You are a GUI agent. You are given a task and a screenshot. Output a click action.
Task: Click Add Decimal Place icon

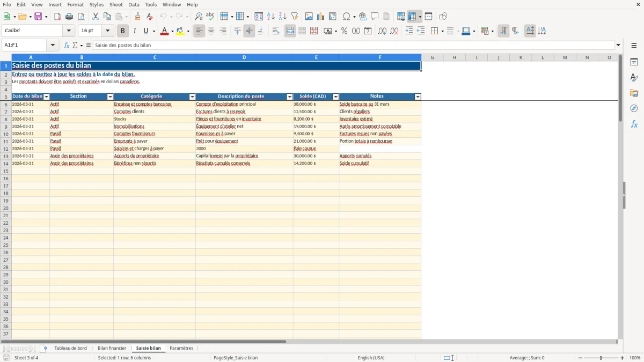point(382,31)
